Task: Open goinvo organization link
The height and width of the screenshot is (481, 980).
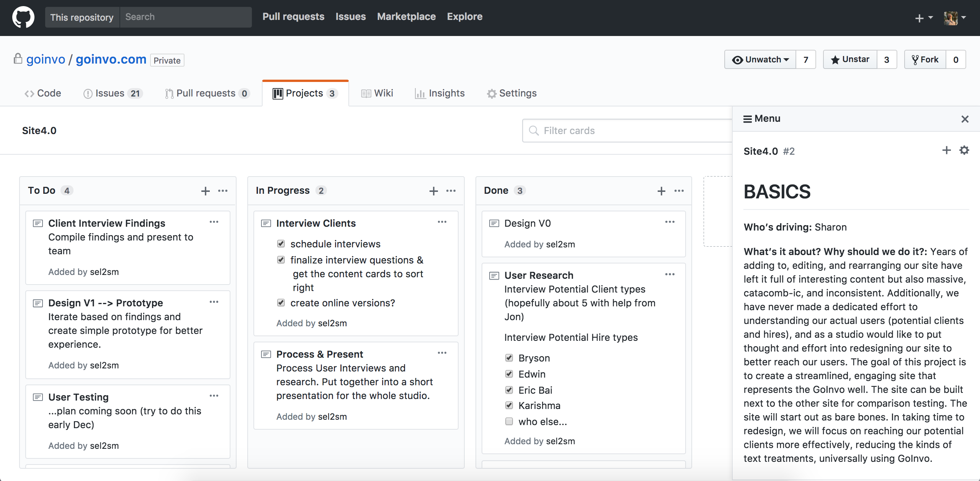Action: [46, 59]
